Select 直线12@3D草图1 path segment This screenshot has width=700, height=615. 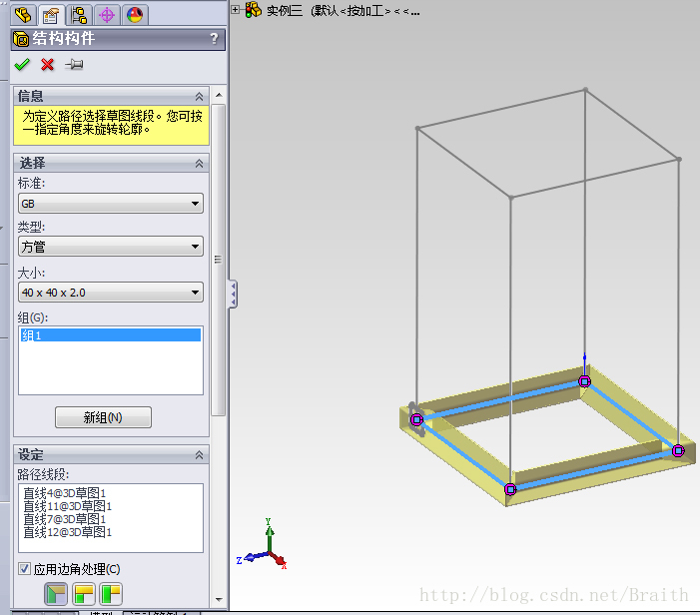tap(68, 532)
